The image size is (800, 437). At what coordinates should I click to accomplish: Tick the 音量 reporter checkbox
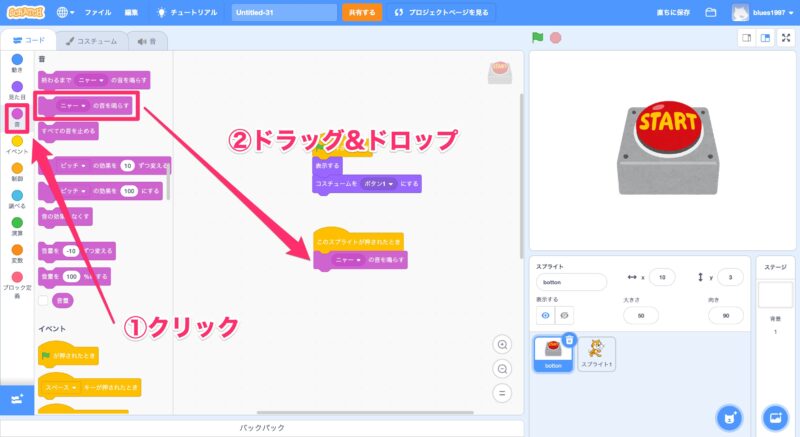click(x=44, y=299)
